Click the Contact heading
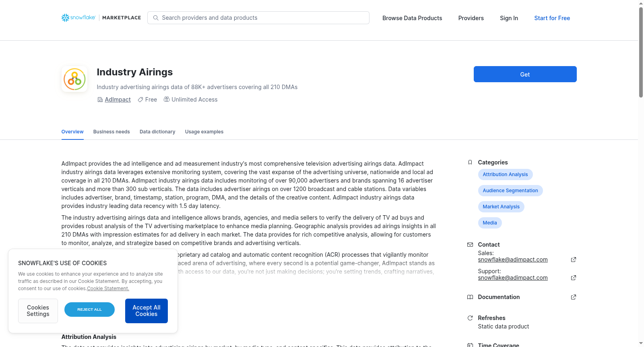 pos(489,245)
